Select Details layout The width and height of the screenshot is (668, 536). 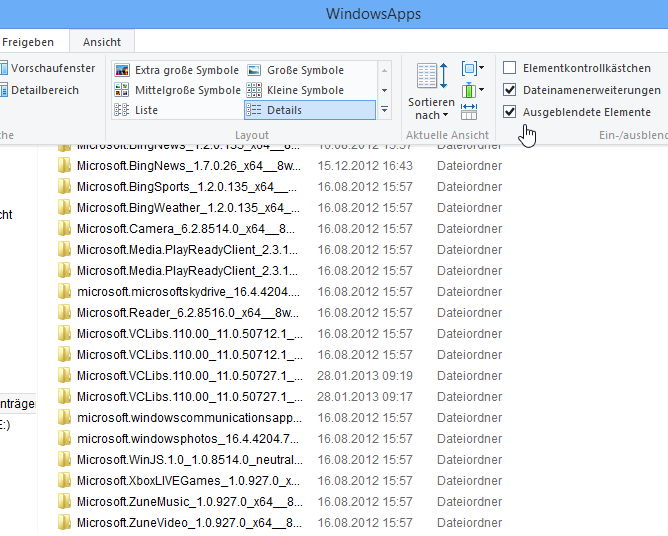tap(310, 110)
